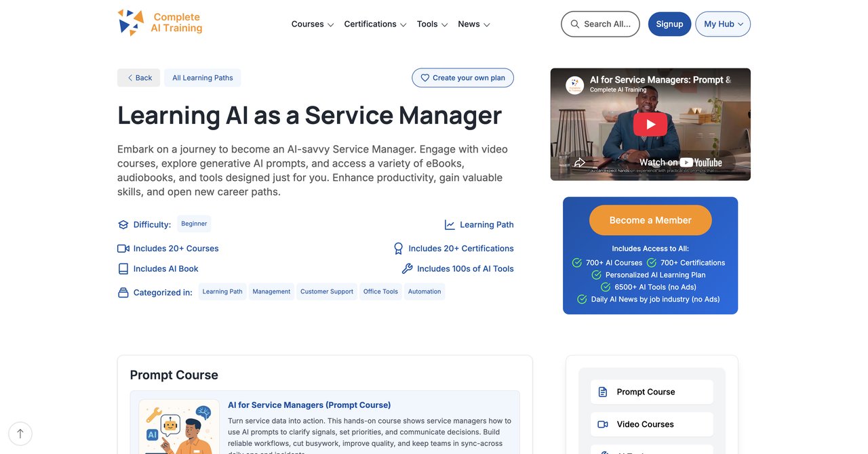
Task: Click the camera icon beside Video Courses sidebar item
Action: coord(603,424)
